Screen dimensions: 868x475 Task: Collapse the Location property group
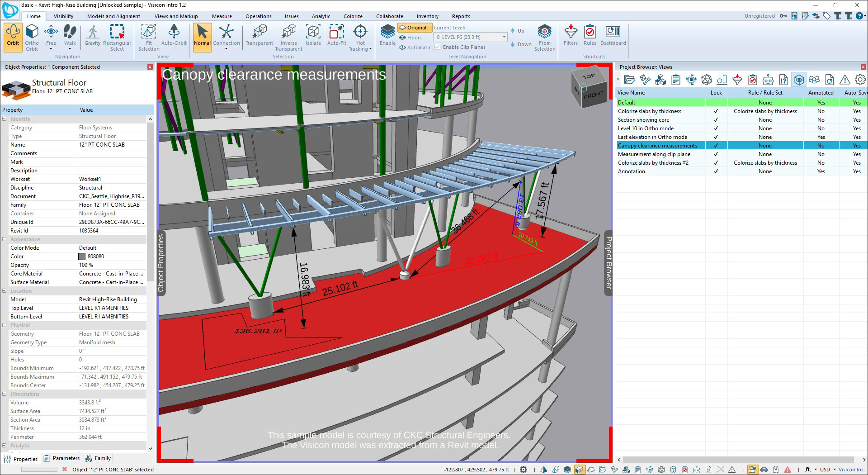[x=5, y=291]
